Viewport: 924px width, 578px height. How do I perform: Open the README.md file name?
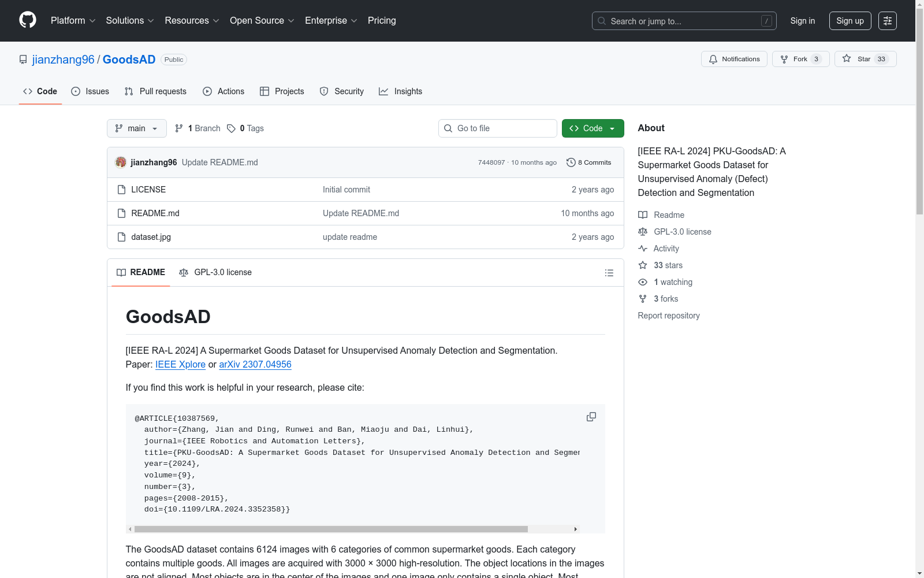coord(155,213)
